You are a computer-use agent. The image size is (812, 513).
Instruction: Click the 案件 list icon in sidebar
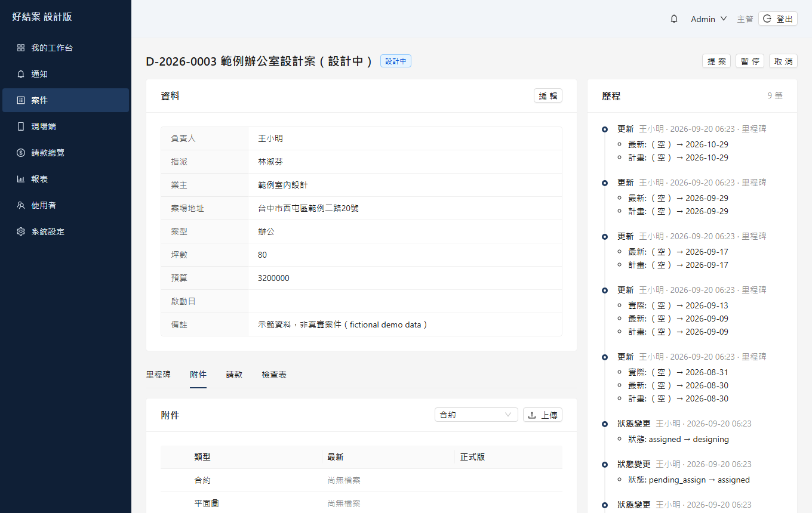pos(21,100)
